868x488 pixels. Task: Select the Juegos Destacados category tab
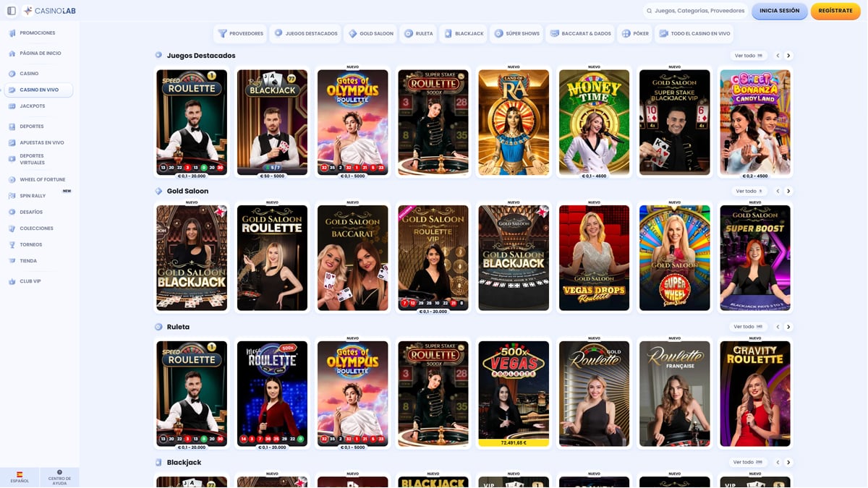coord(307,33)
